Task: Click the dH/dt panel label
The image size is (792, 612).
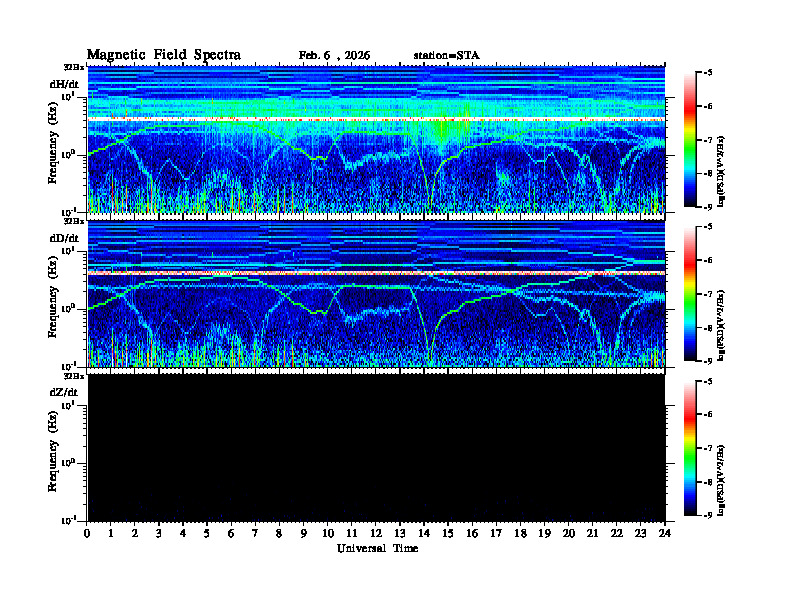Action: pyautogui.click(x=64, y=84)
